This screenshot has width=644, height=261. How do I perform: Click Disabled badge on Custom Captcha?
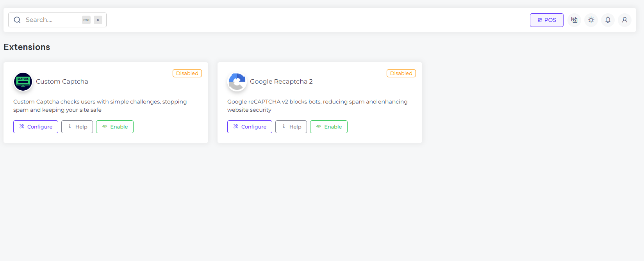pyautogui.click(x=187, y=73)
